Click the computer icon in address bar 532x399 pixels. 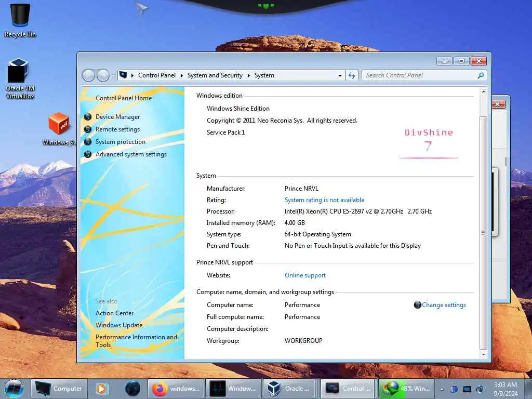tap(123, 75)
